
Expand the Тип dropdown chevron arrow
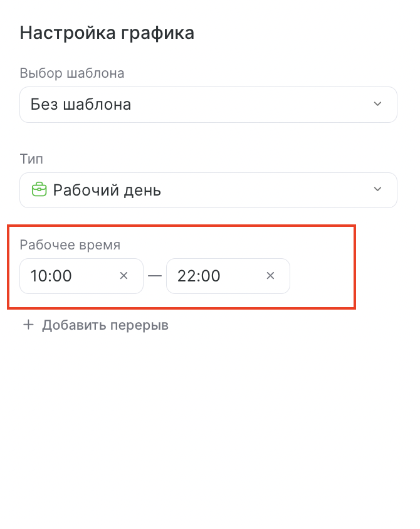(x=377, y=189)
